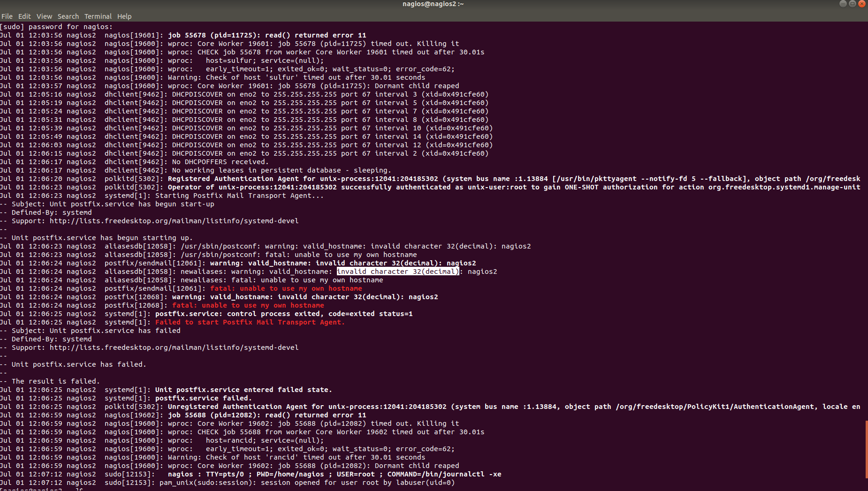This screenshot has width=868, height=491.
Task: Click the 'No DHCPOFFERS received.' log line
Action: (x=220, y=162)
